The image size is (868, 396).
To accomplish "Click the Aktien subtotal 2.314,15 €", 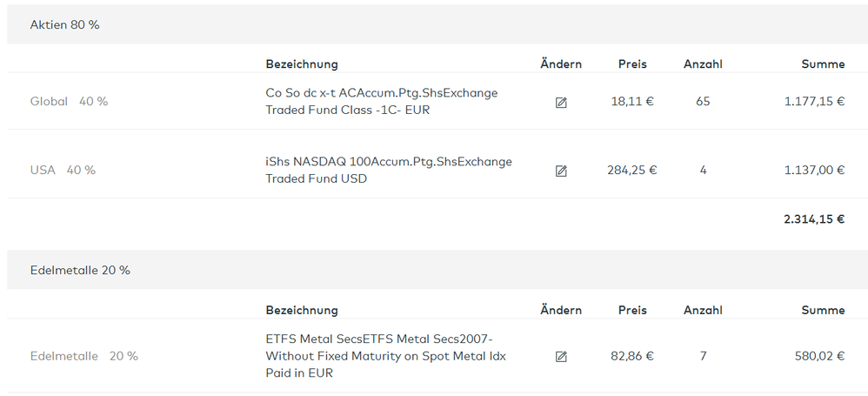I will (814, 218).
